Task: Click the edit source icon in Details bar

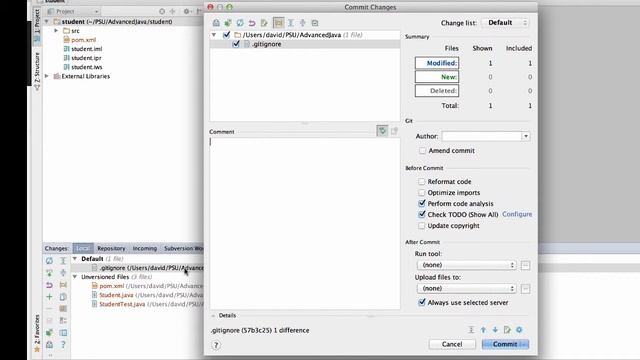Action: click(x=507, y=330)
